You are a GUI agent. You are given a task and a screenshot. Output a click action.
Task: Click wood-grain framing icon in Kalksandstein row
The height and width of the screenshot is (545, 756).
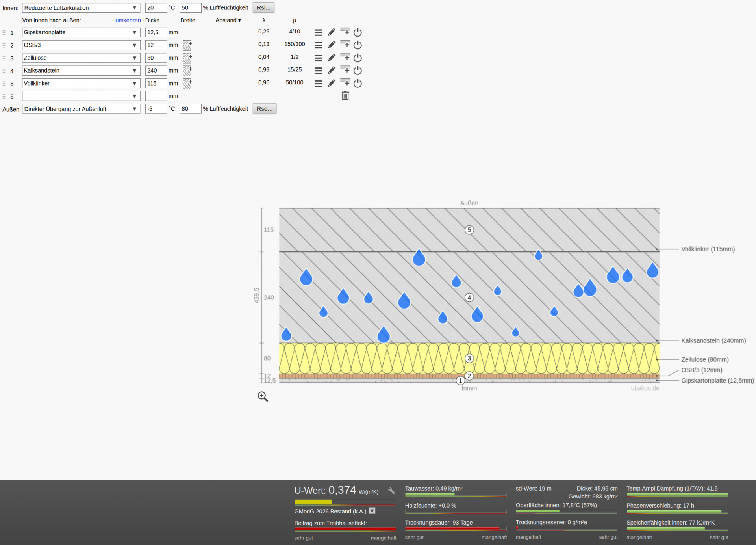click(187, 71)
